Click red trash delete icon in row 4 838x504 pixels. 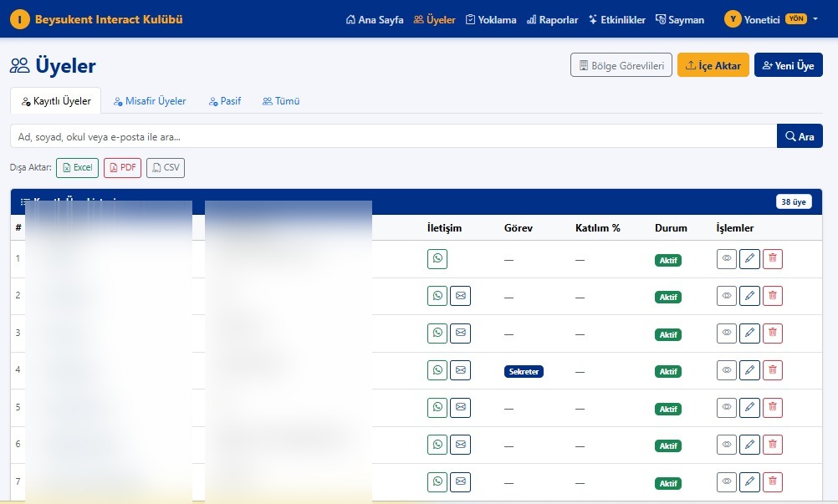(773, 370)
